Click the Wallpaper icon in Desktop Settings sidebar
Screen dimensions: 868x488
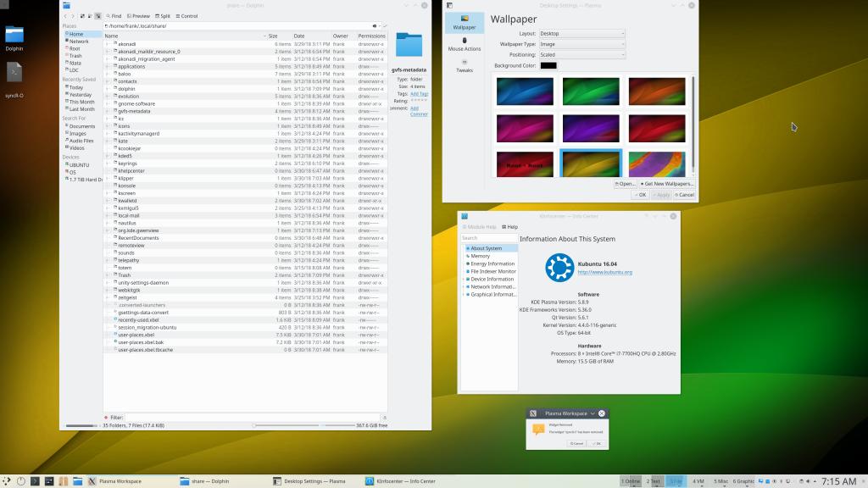tap(464, 19)
